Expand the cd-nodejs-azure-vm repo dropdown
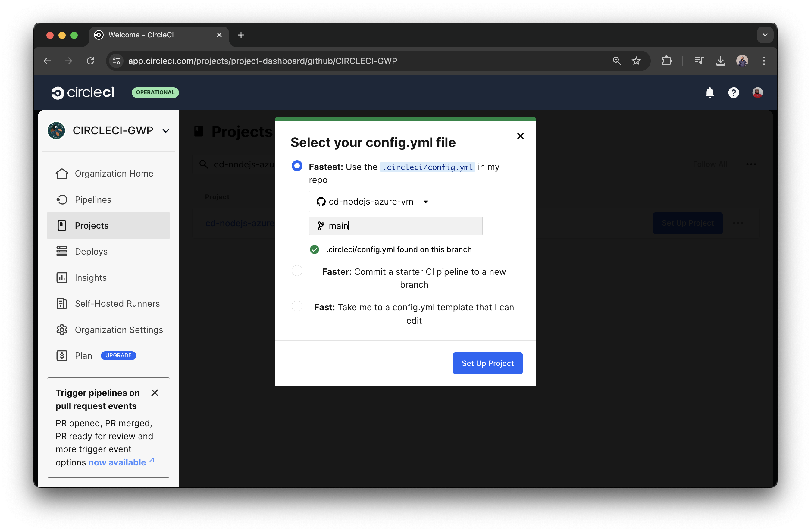Screen dimensions: 811x532 coord(426,202)
